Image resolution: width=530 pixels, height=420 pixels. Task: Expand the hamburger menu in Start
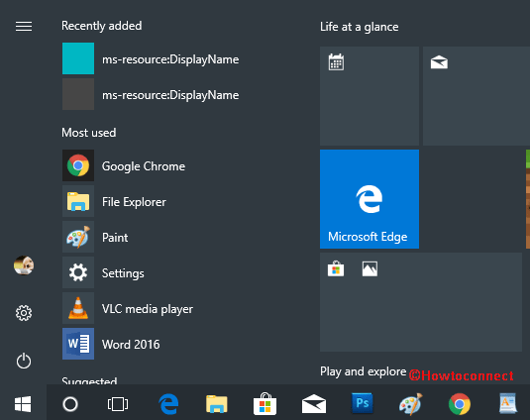(24, 26)
